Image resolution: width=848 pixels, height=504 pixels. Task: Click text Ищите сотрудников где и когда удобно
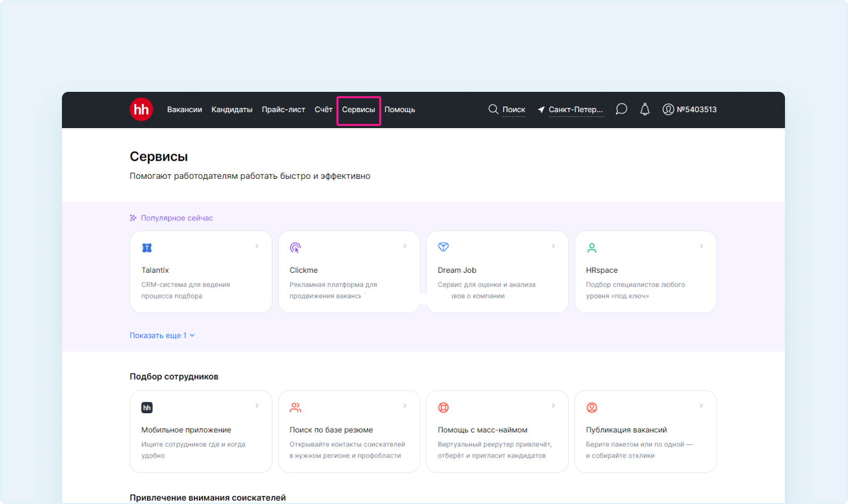(x=193, y=450)
